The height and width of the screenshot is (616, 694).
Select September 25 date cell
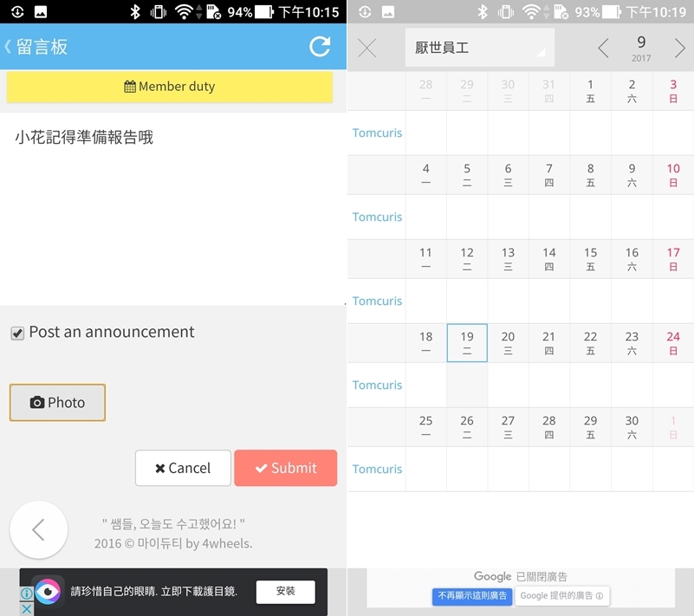pyautogui.click(x=425, y=426)
